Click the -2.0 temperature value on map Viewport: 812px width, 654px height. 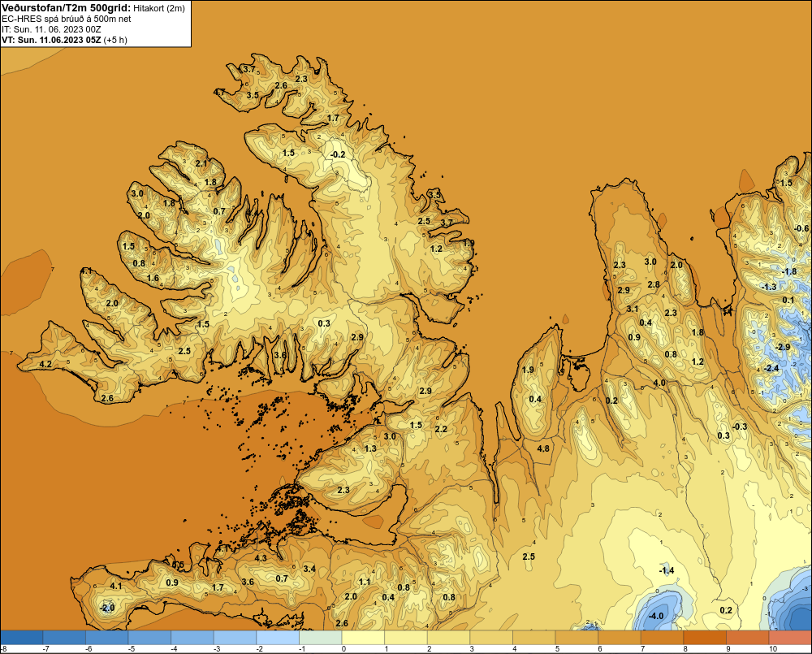coord(106,608)
